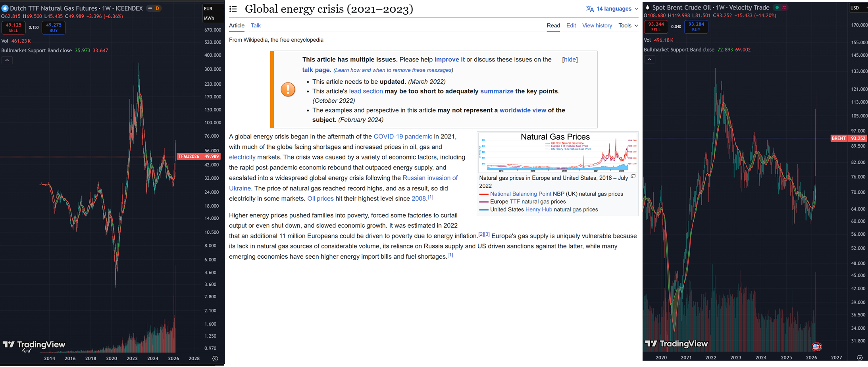Open the View history tab
Viewport: 868px width, 367px height.
[597, 25]
